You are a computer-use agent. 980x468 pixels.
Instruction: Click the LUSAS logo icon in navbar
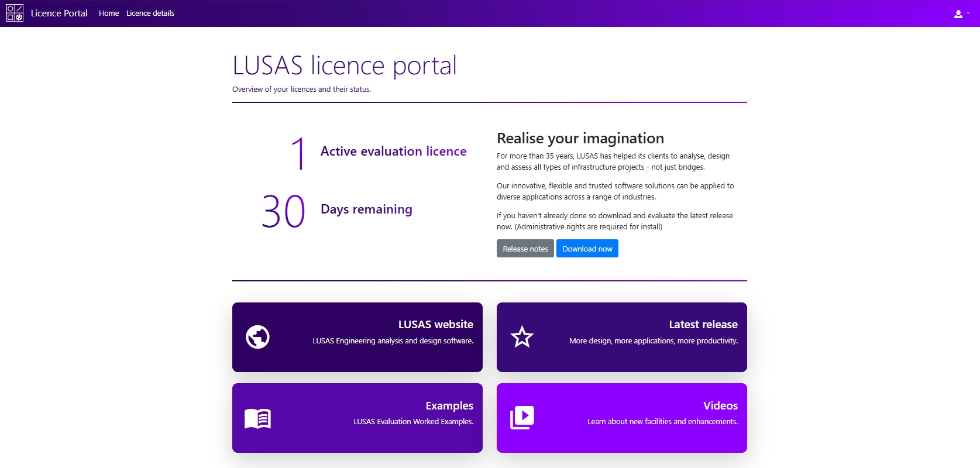click(x=15, y=13)
